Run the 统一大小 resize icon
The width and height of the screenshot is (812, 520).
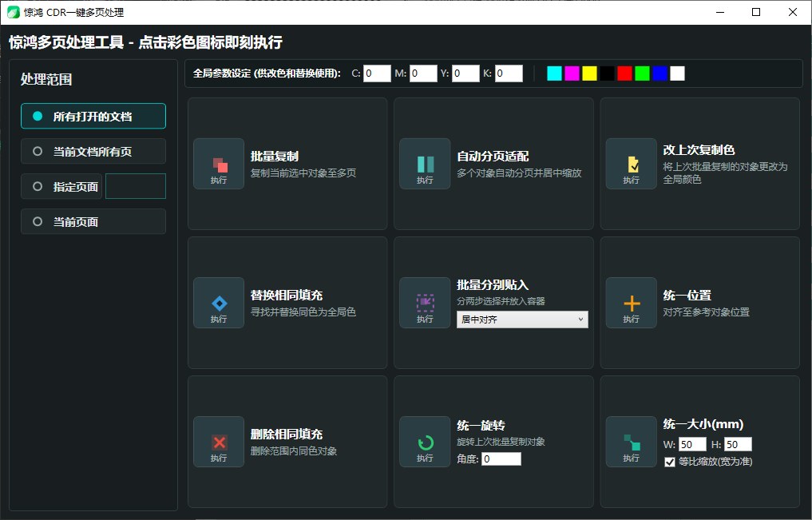[x=631, y=442]
